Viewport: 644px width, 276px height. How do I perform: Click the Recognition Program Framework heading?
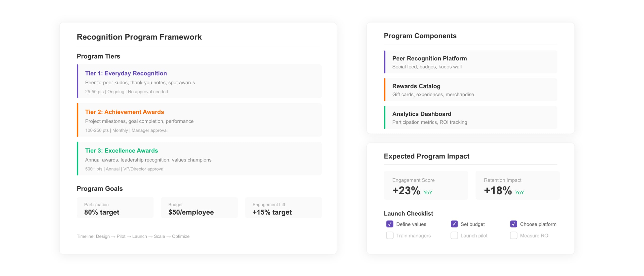pyautogui.click(x=139, y=37)
